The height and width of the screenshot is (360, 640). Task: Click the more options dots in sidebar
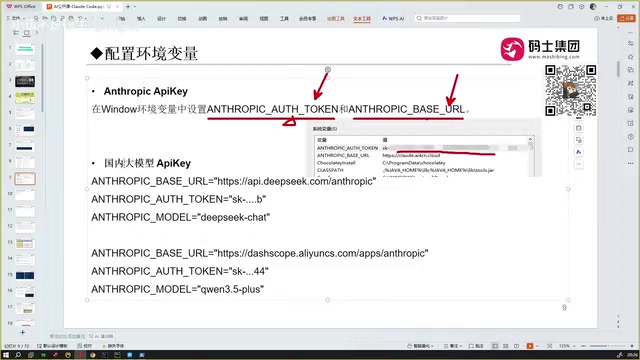coord(631,163)
